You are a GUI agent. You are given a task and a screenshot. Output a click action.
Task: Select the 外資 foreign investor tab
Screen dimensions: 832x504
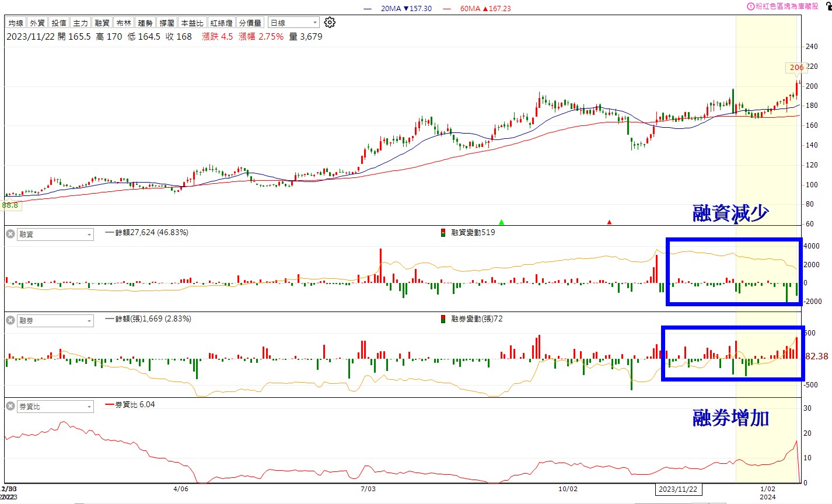click(37, 23)
